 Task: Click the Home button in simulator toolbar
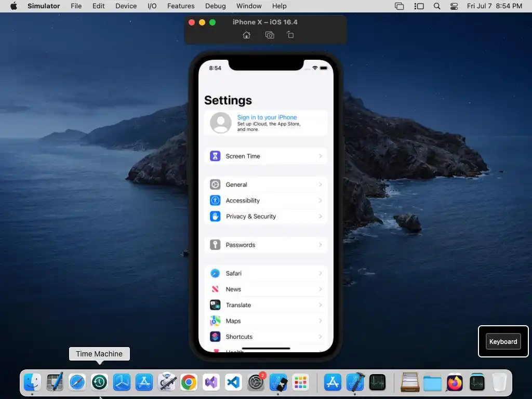point(247,35)
